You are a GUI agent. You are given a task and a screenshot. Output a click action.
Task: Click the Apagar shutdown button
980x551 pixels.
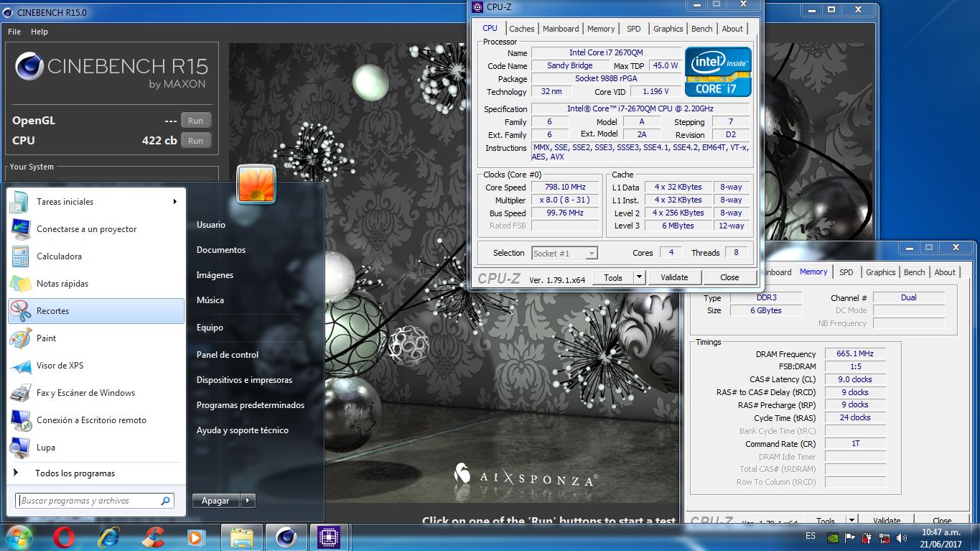216,501
